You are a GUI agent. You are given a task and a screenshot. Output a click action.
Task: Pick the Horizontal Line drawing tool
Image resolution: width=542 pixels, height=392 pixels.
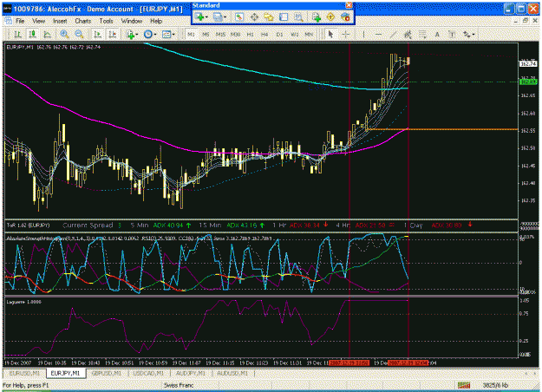click(x=378, y=34)
